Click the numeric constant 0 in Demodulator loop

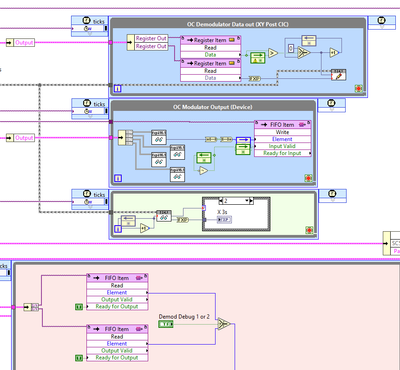pyautogui.click(x=291, y=49)
